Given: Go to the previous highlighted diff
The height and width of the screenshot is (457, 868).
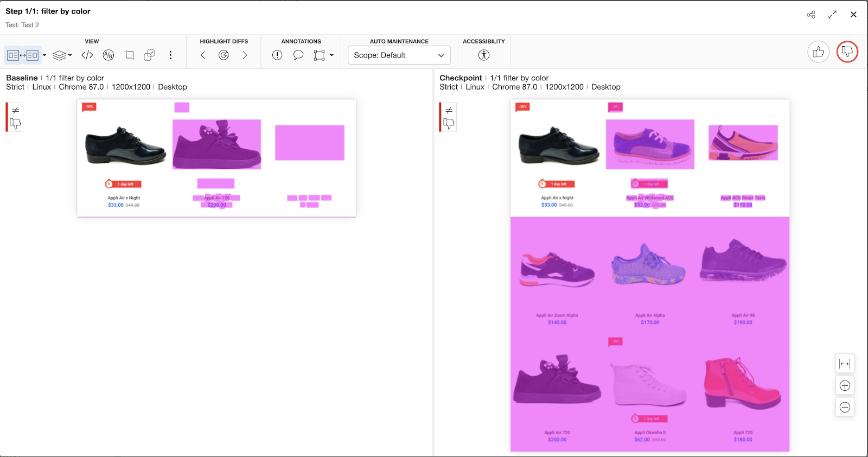Looking at the screenshot, I should 203,55.
